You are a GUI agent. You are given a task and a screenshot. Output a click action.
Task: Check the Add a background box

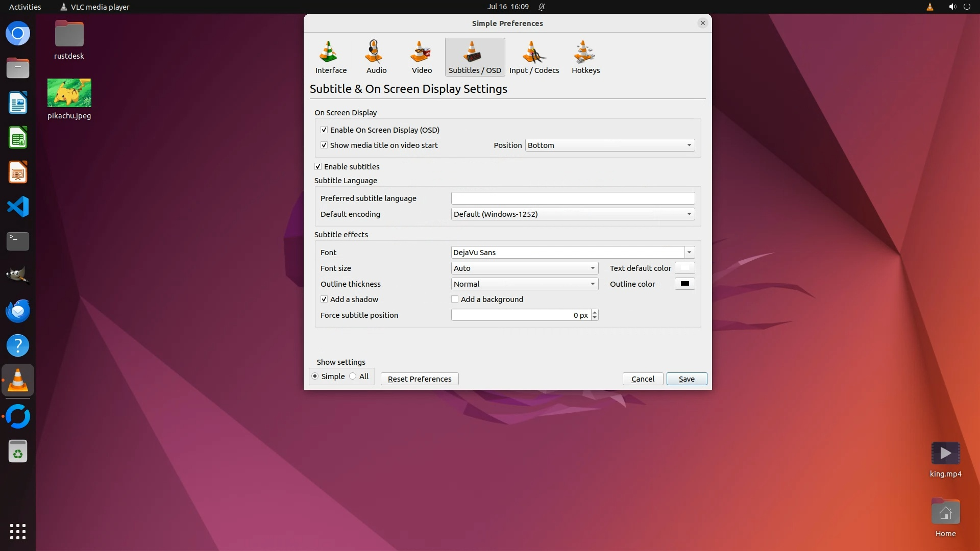tap(455, 299)
